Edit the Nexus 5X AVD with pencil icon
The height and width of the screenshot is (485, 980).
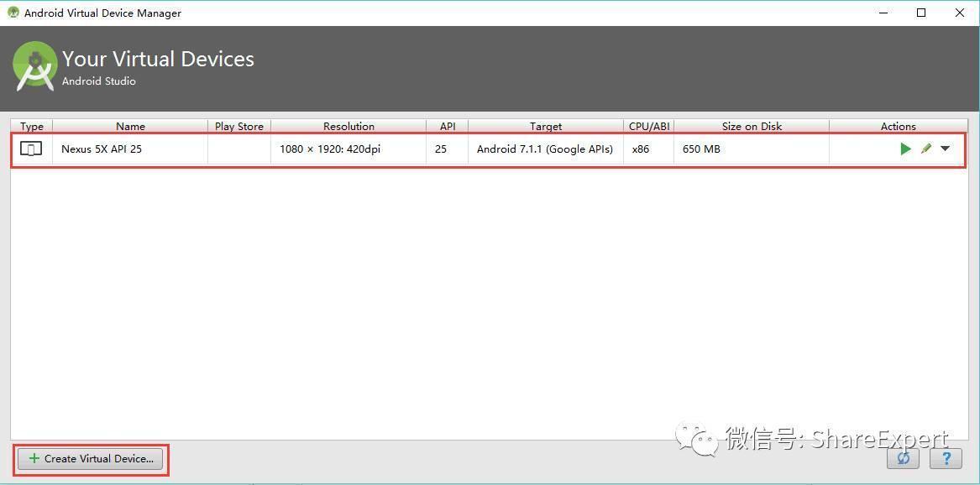coord(926,149)
